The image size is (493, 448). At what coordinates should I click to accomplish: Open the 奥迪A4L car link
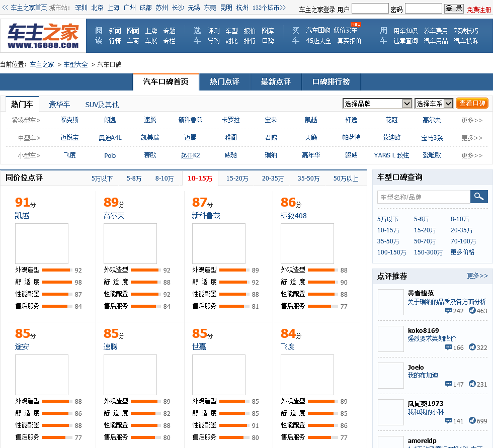coord(110,138)
